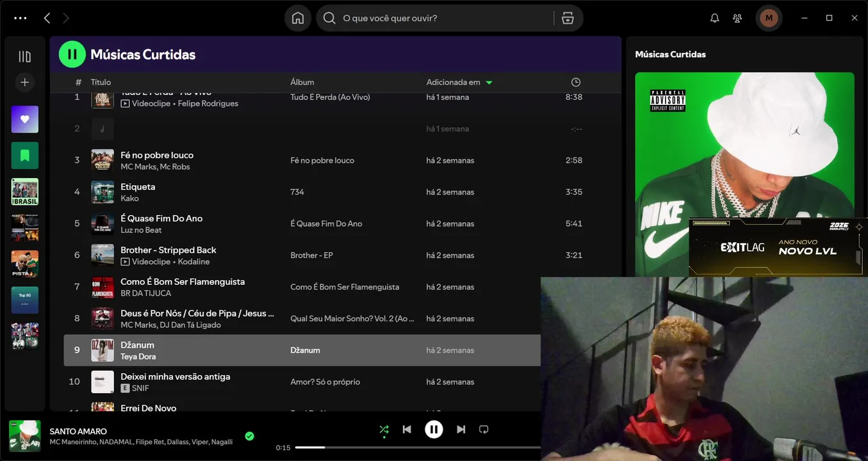
Task: Select track Fé no pobre louco
Action: [157, 155]
